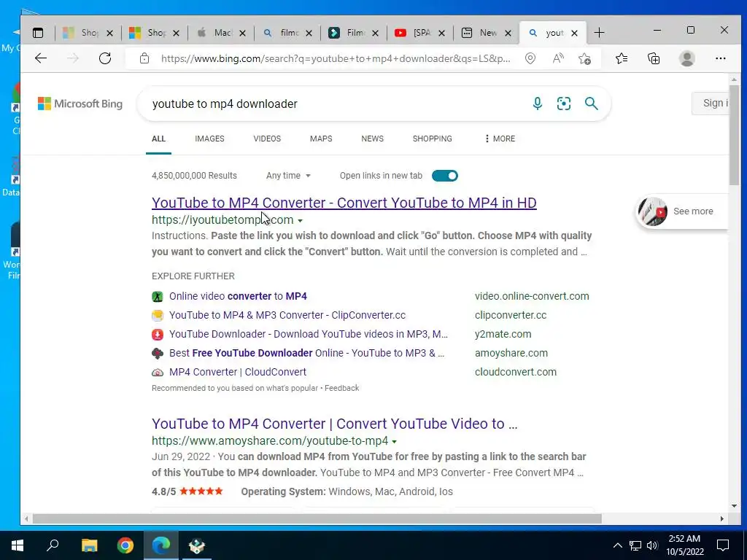This screenshot has height=560, width=747.
Task: Add this page to favorites
Action: point(584,58)
